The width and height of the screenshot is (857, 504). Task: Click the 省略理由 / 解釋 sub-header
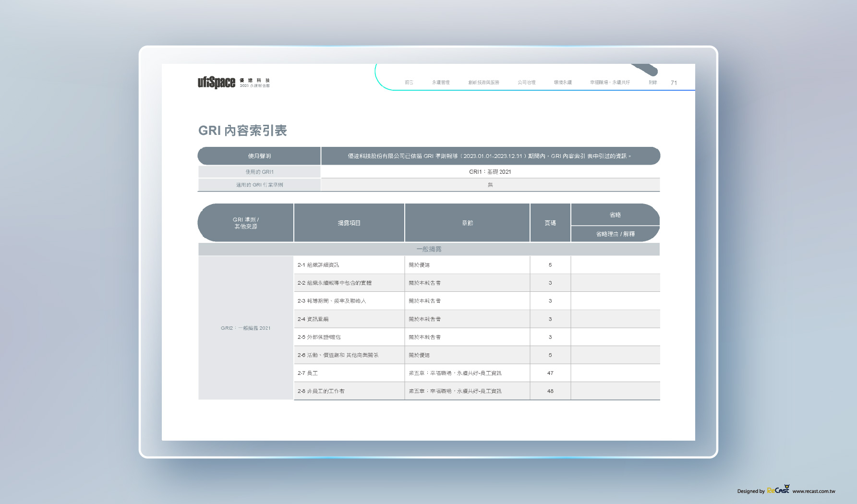click(x=616, y=234)
